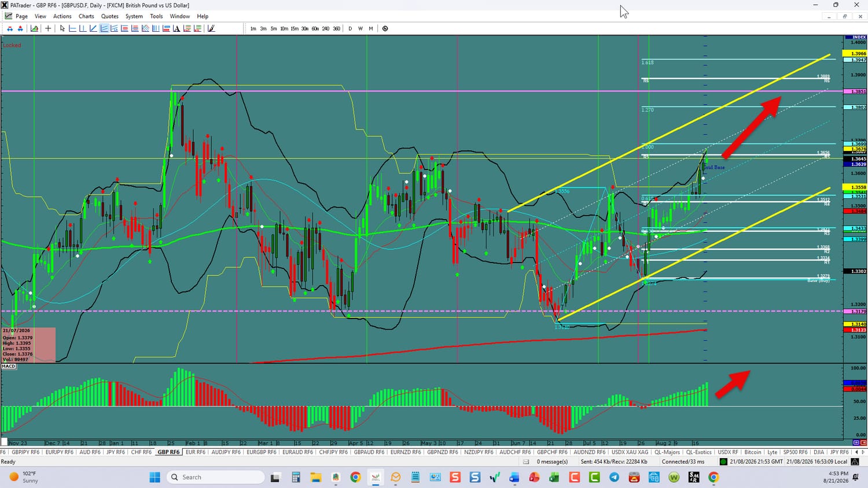Switch to the DJIA tab
This screenshot has width=868, height=488.
(819, 452)
